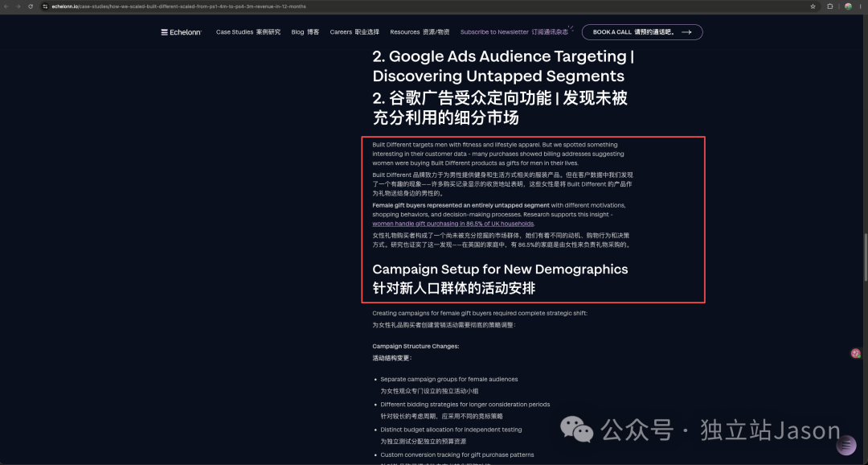Click the bullet text "为独立测试分配独立的预算资源"
Image resolution: width=868 pixels, height=465 pixels.
click(424, 441)
